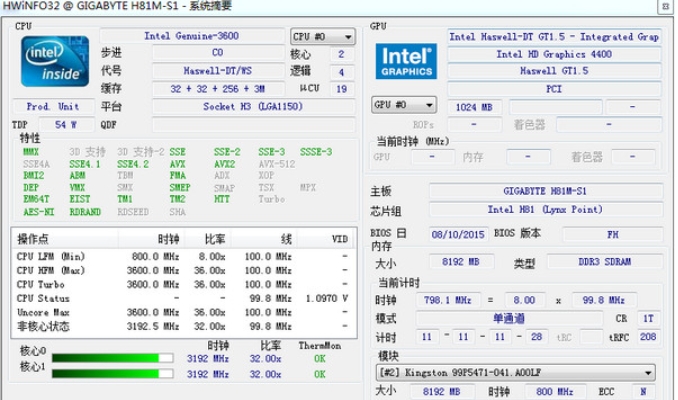Viewport: 678px width, 400px height.
Task: Click the stepping value C0
Action: pos(217,53)
